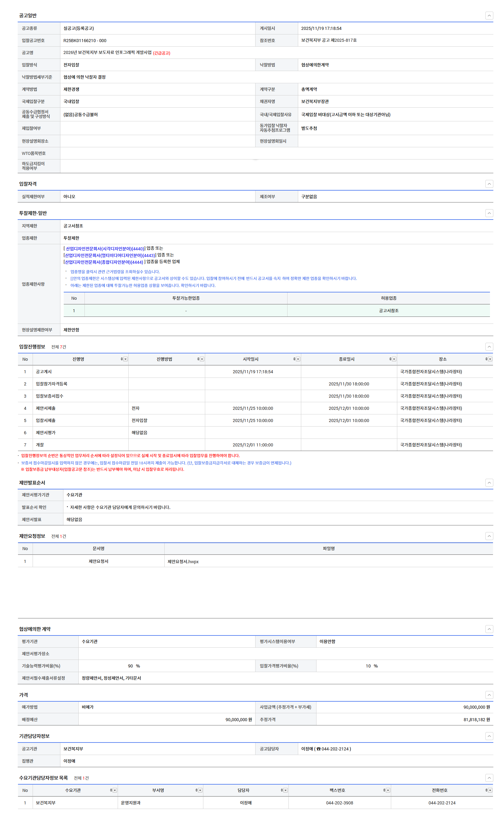The image size is (504, 823).
Task: Sort the 수요기관 column using its arrows
Action: coord(111,790)
